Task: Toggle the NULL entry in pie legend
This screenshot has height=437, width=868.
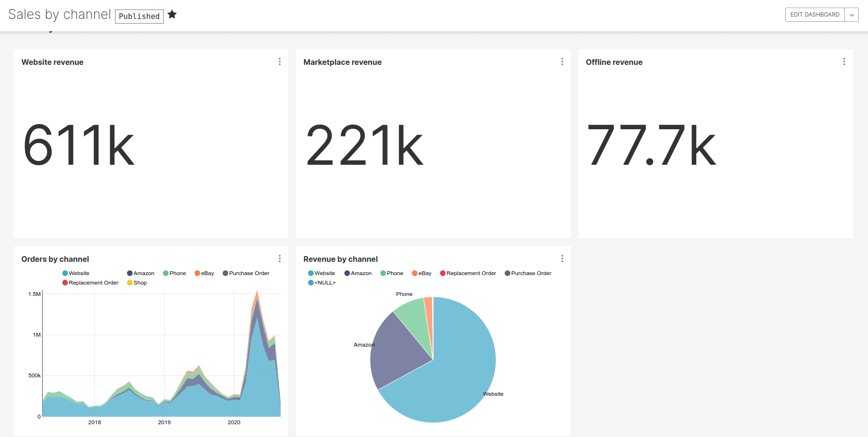Action: coord(322,283)
